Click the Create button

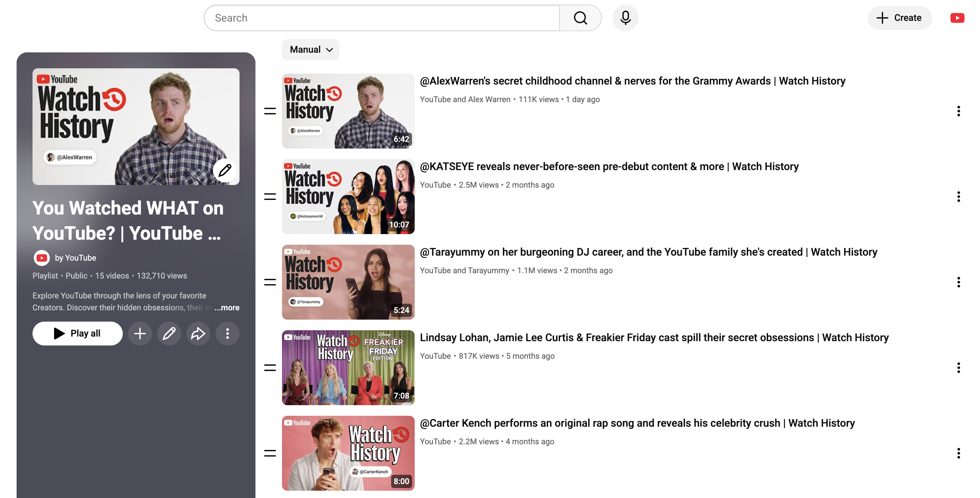click(899, 18)
